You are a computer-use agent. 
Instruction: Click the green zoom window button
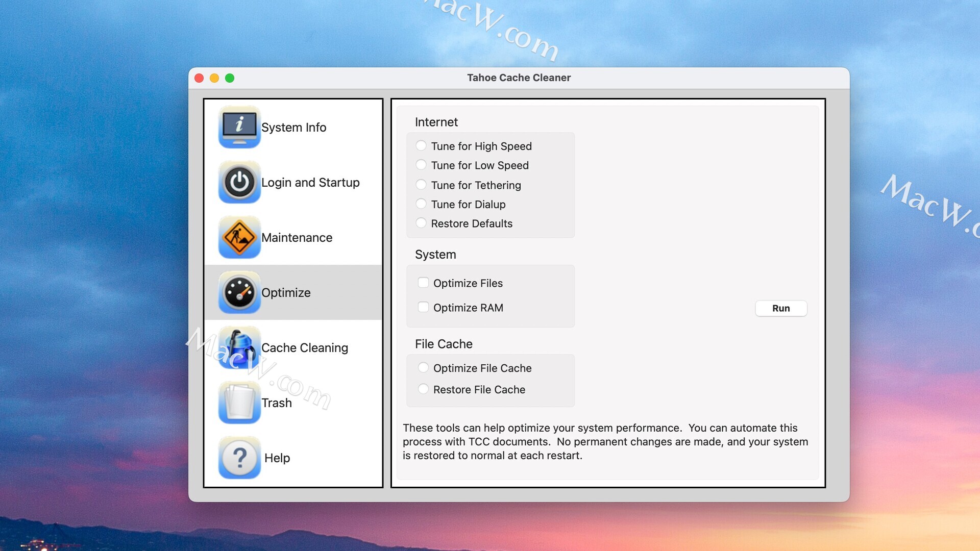tap(230, 78)
